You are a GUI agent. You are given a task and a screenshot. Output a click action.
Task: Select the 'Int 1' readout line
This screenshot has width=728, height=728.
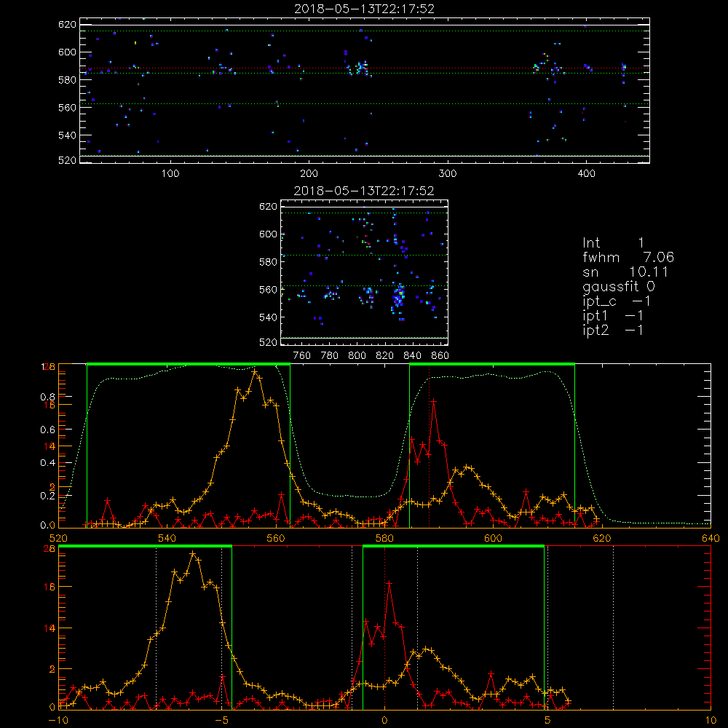point(613,243)
